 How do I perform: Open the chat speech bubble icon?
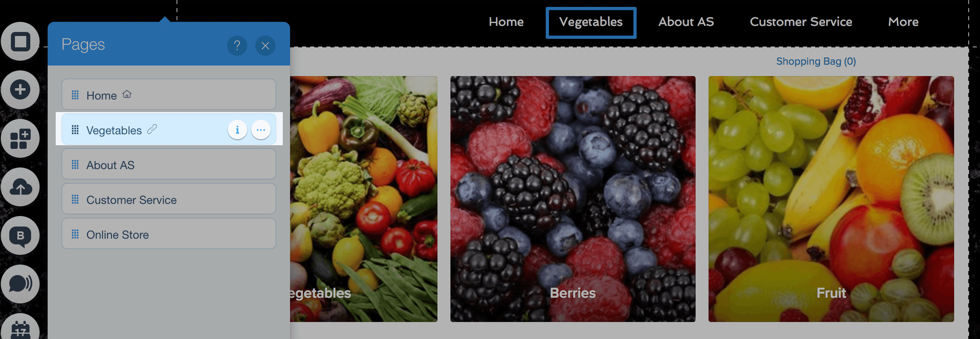(20, 284)
